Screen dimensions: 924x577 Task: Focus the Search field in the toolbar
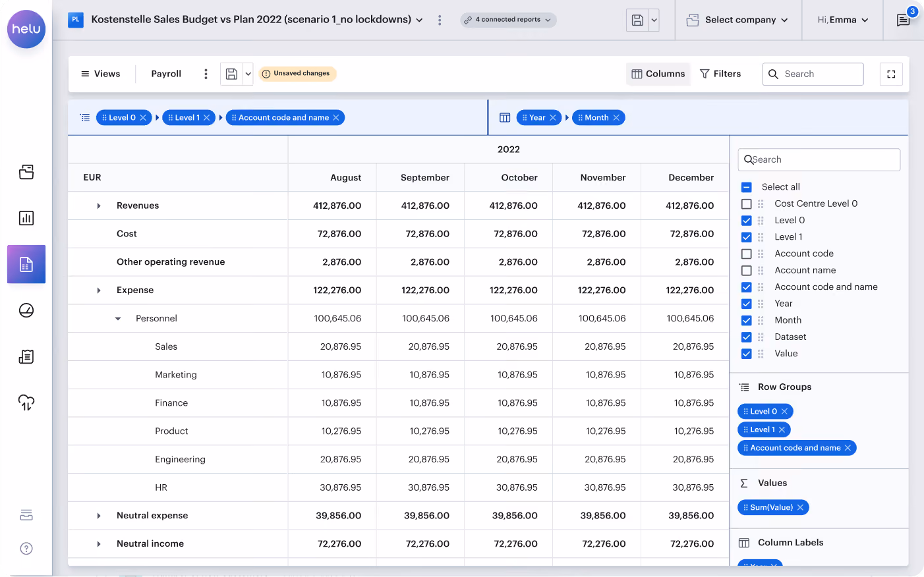[813, 74]
